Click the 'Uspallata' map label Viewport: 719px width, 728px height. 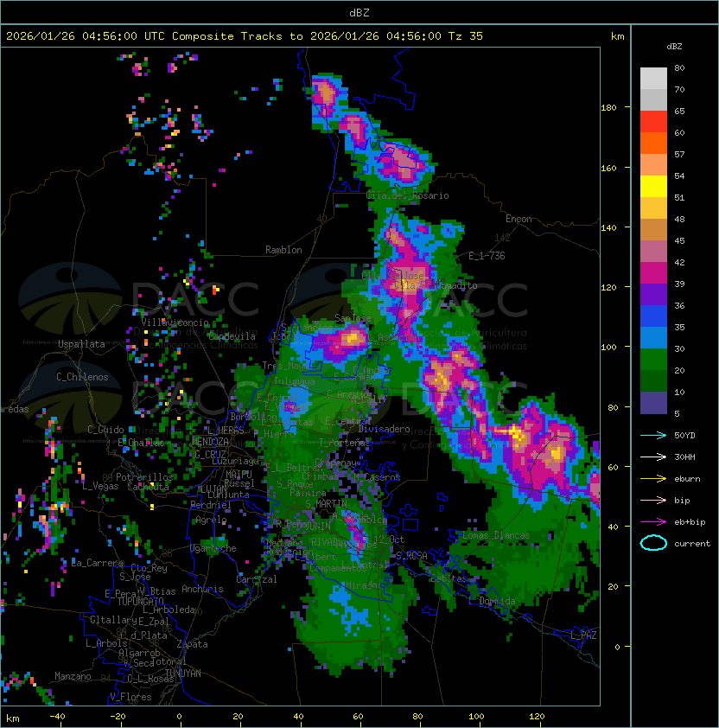(81, 344)
